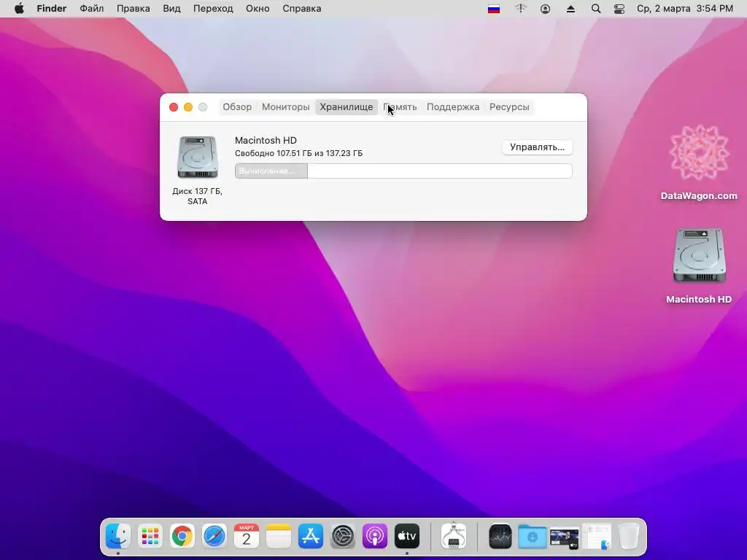The image size is (747, 560).
Task: Open App Store from the Dock
Action: tap(311, 536)
